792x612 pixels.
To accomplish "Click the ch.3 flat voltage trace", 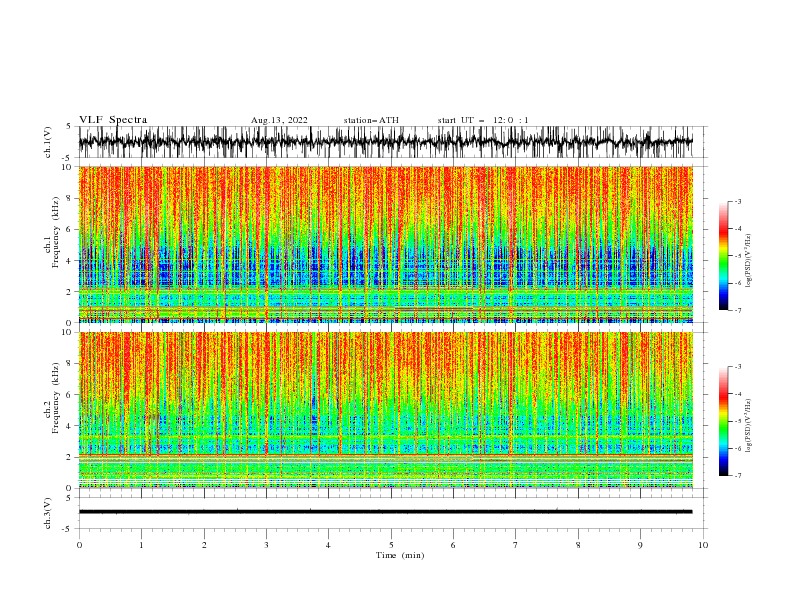I will tap(385, 512).
